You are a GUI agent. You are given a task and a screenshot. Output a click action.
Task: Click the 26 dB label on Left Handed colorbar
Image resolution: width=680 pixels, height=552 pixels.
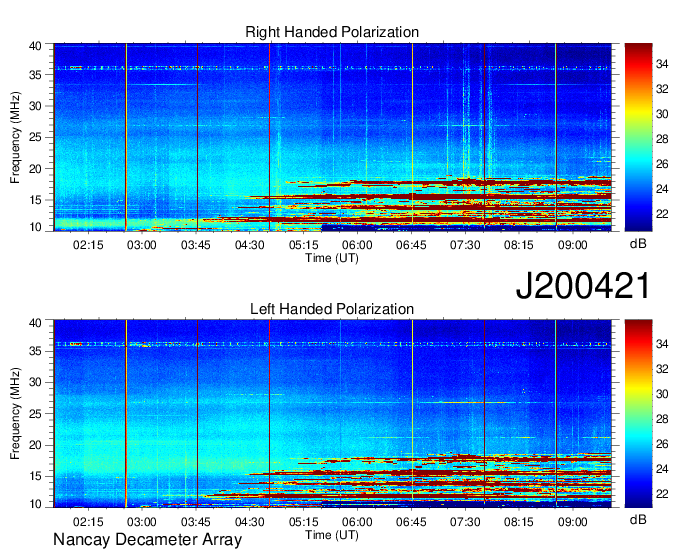[x=662, y=444]
